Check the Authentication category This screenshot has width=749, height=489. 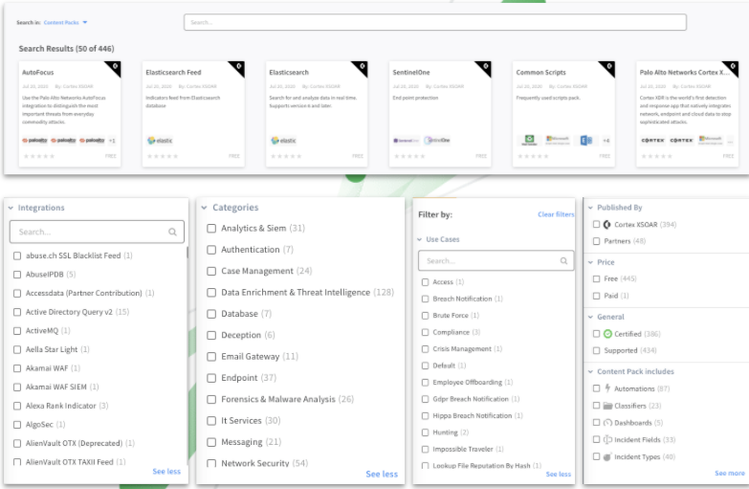click(x=212, y=250)
